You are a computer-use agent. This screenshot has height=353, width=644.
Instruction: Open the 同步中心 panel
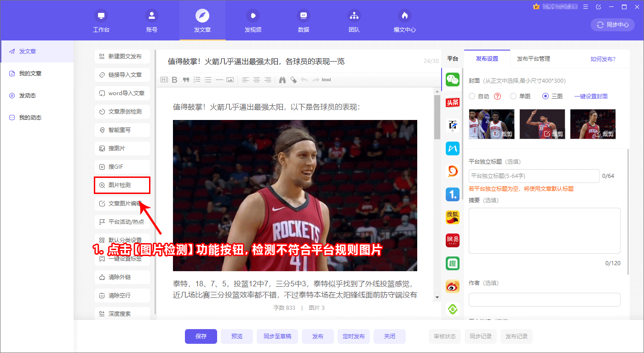[612, 25]
